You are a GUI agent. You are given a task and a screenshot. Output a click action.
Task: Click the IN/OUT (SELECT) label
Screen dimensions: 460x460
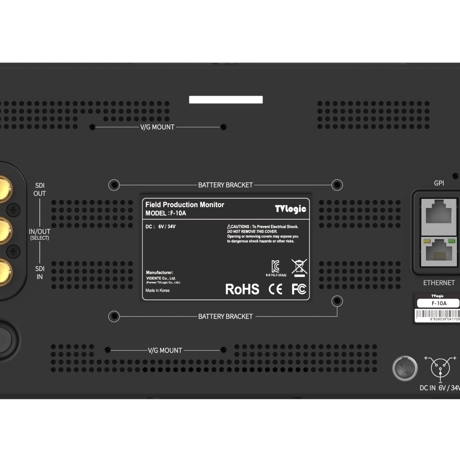39,234
